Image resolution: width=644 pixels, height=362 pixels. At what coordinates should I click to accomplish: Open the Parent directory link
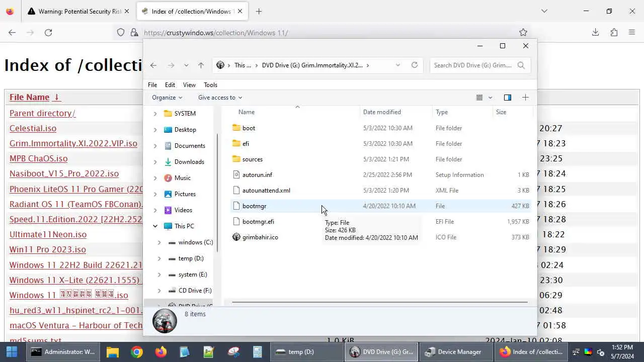coord(42,113)
